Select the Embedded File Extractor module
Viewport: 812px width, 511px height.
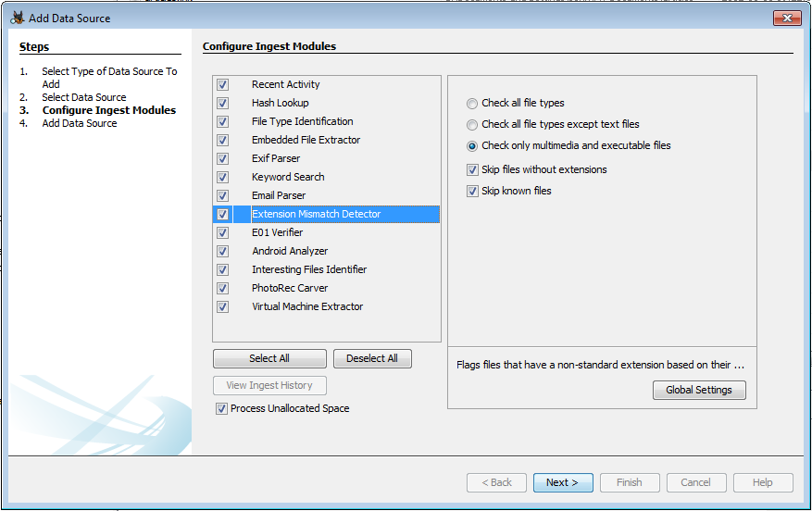[306, 141]
